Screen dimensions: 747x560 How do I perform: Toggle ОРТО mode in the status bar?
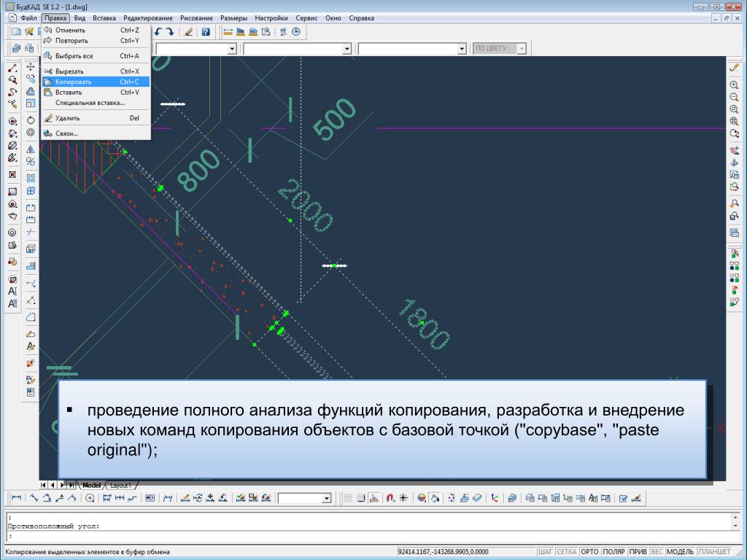(x=589, y=551)
